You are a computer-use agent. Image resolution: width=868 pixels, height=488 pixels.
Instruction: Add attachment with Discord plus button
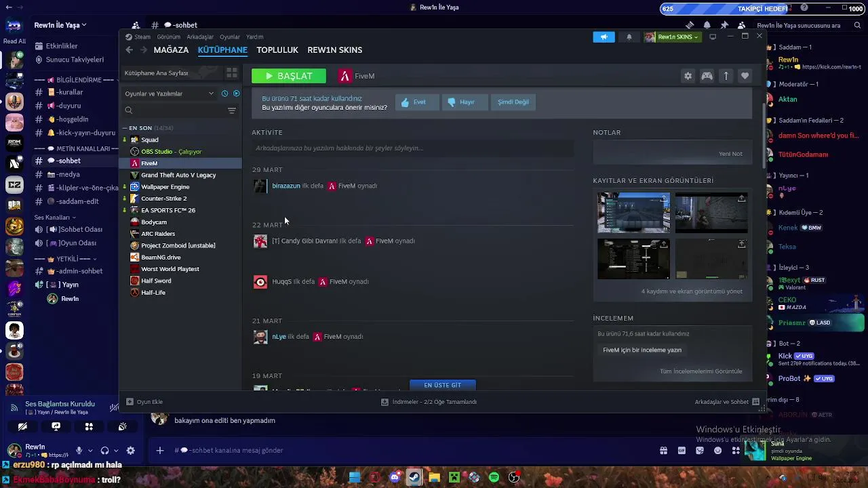pos(160,451)
